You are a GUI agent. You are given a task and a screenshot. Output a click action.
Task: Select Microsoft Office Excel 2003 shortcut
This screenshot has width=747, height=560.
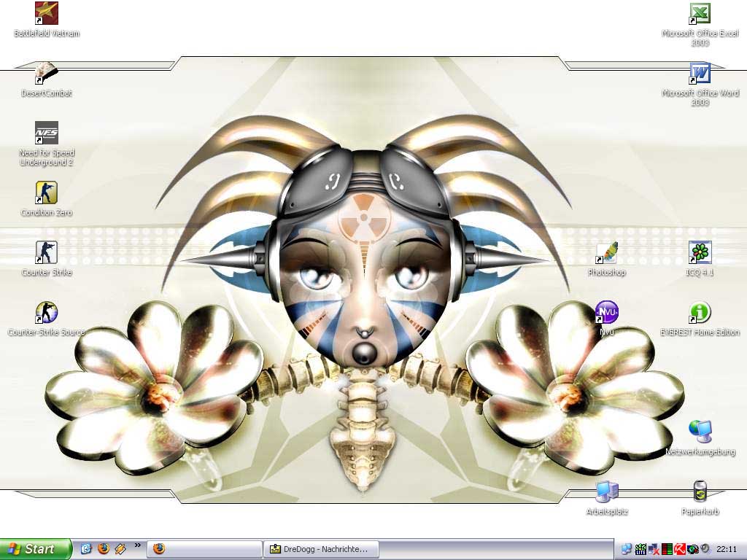(700, 24)
